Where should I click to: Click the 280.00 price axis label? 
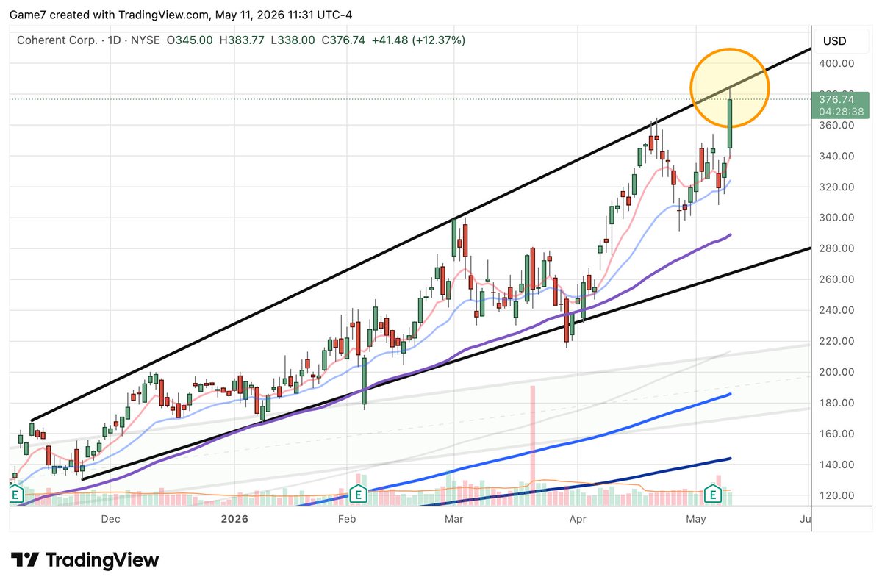click(836, 249)
